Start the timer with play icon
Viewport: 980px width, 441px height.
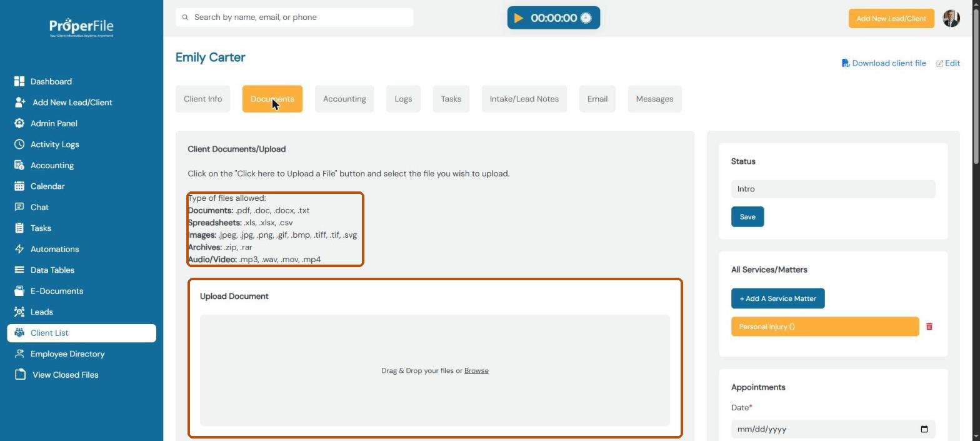tap(518, 18)
